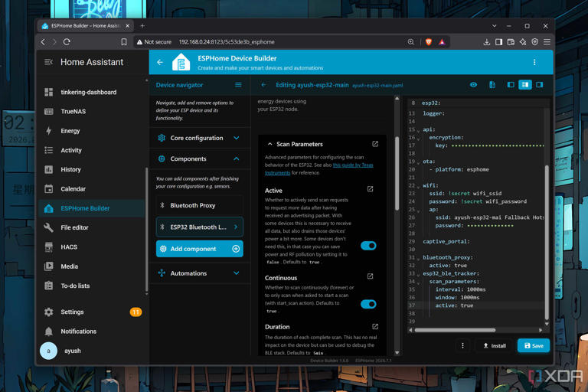Bookmark this page in browser
Viewport: 588px width, 392px height.
click(x=124, y=42)
